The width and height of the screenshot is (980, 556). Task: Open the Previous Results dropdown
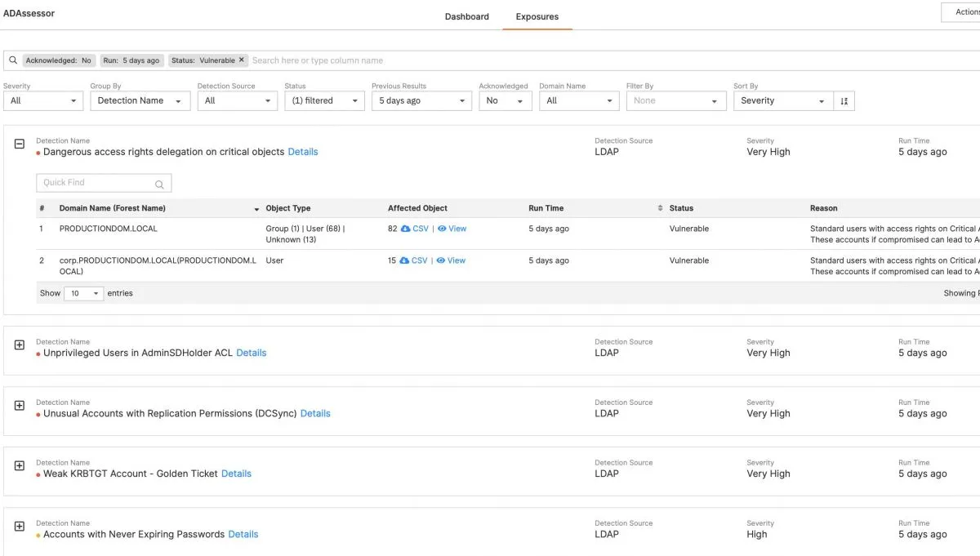pyautogui.click(x=421, y=101)
